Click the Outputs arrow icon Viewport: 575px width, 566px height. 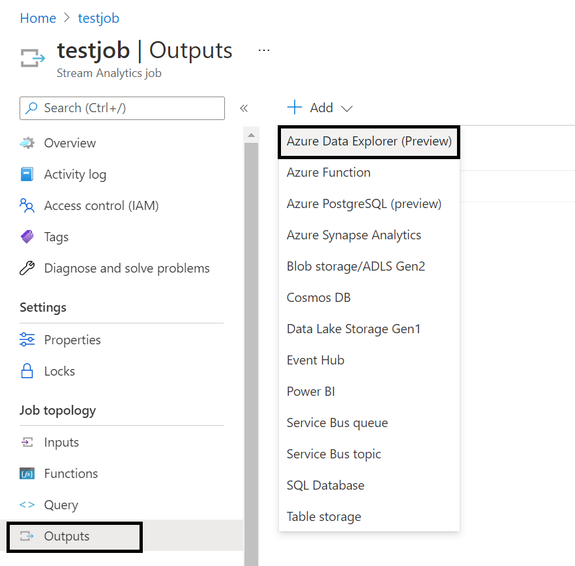tap(27, 536)
